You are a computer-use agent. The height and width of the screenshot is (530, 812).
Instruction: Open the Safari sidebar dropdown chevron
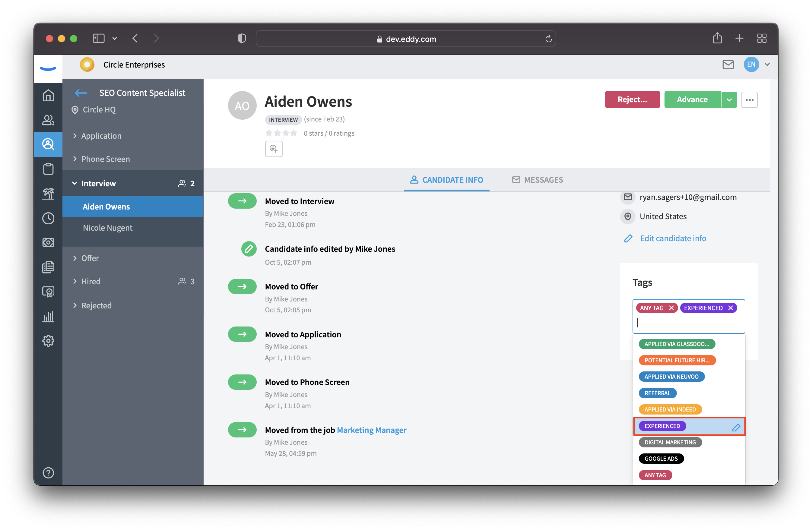coord(115,38)
